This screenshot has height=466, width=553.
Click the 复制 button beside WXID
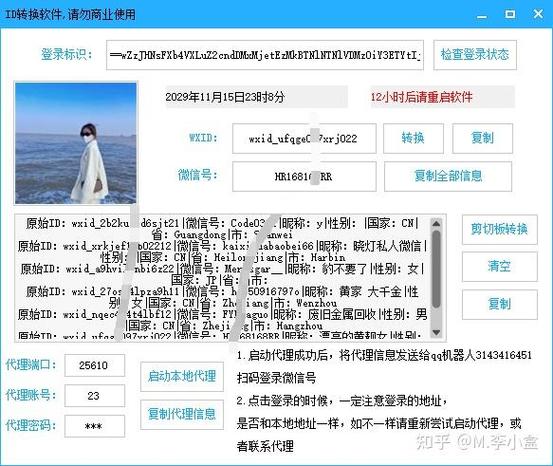point(482,138)
